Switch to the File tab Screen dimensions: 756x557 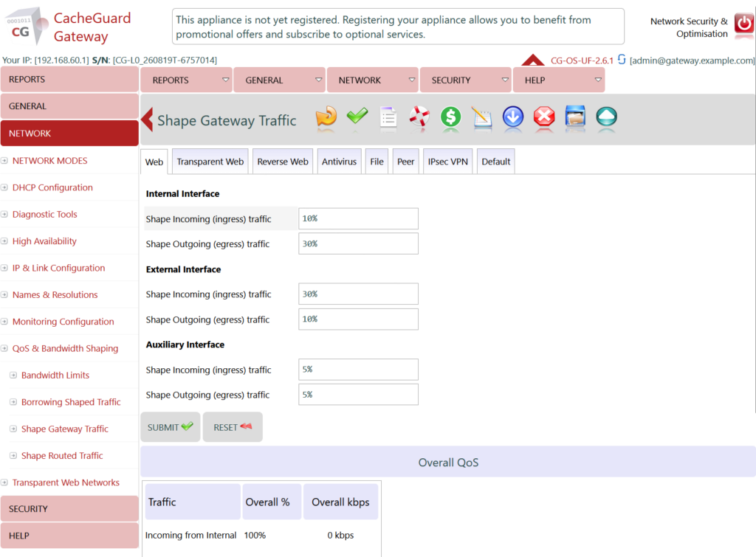click(x=377, y=162)
